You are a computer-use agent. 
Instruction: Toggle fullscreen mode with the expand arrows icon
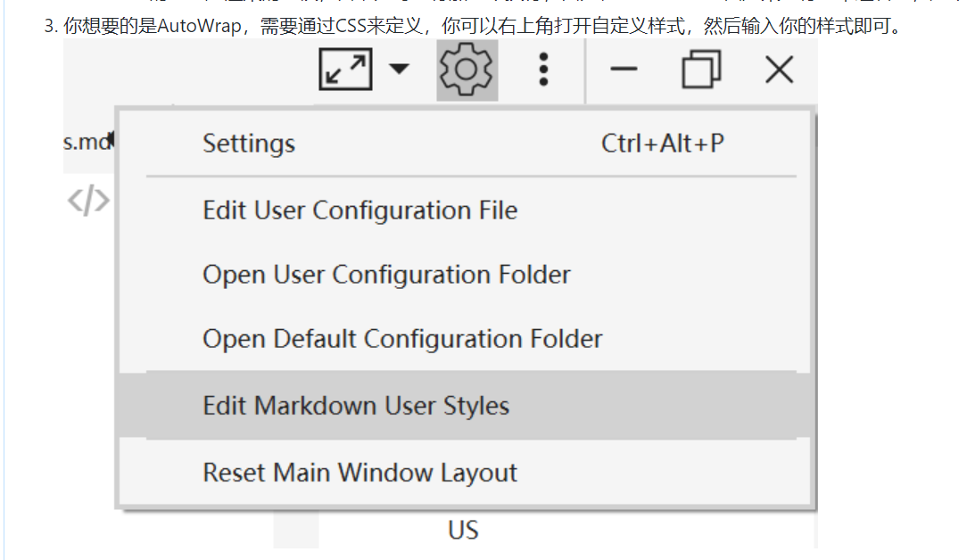346,69
